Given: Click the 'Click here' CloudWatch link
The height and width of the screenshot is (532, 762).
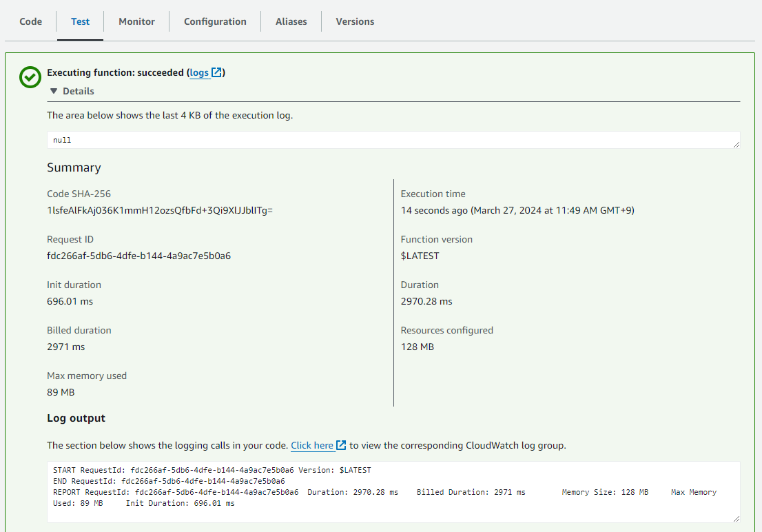Looking at the screenshot, I should pos(312,445).
